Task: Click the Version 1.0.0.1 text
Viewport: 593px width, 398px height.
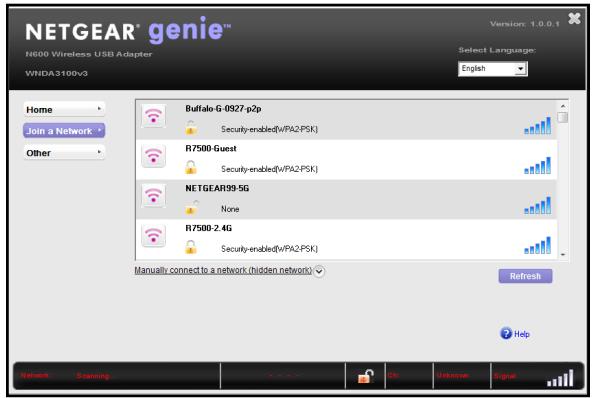Action: [x=525, y=24]
